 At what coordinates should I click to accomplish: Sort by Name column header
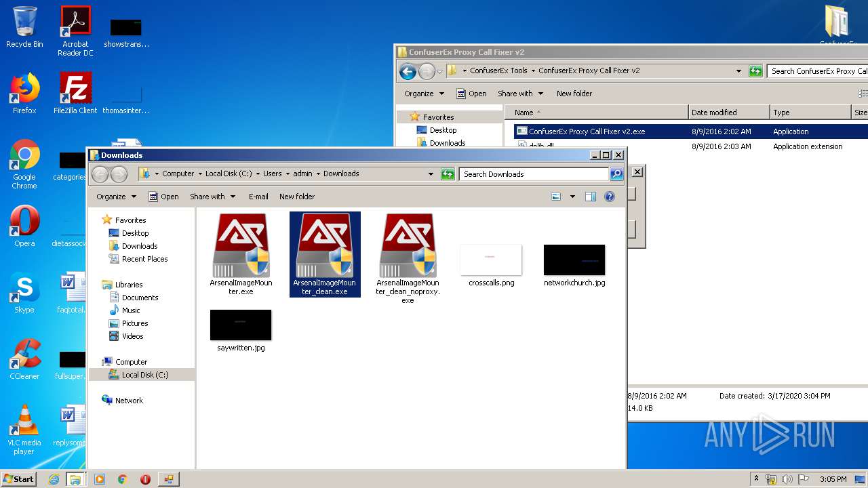point(597,113)
